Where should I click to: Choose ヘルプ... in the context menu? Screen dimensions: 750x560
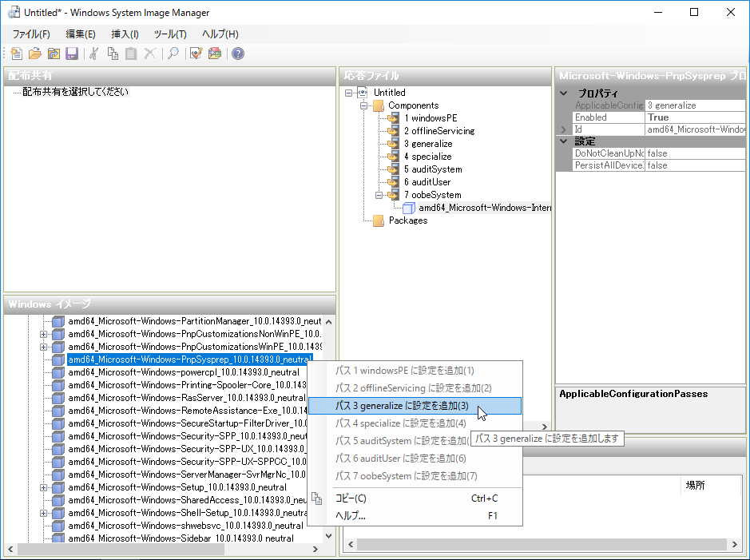pos(415,516)
